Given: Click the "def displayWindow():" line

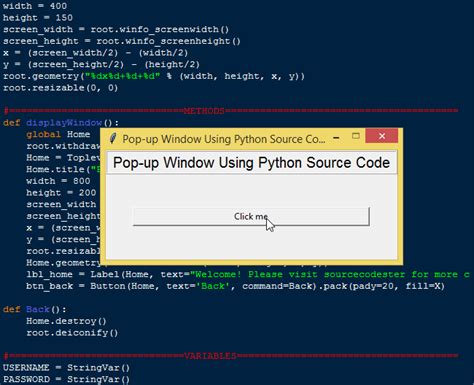Looking at the screenshot, I should (61, 123).
